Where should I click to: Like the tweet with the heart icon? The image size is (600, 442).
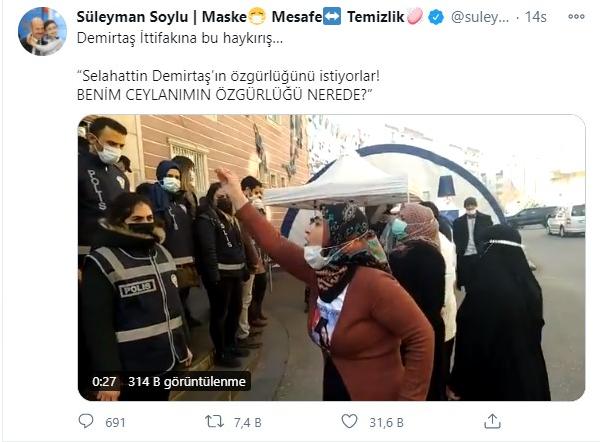click(349, 421)
